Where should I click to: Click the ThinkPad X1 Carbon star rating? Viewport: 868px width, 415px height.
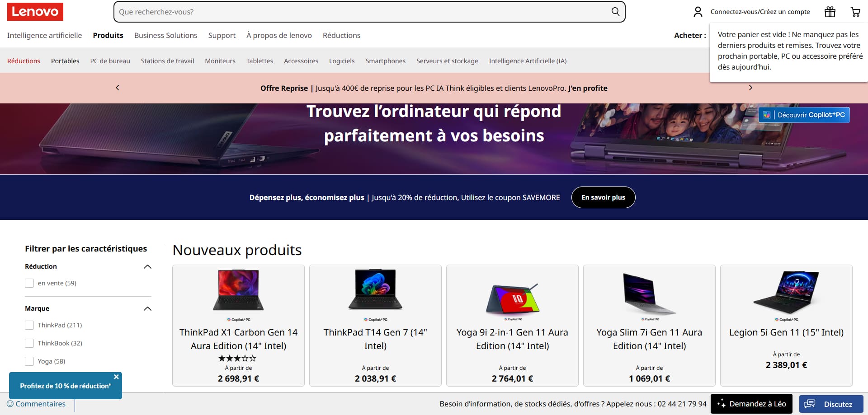coord(237,359)
